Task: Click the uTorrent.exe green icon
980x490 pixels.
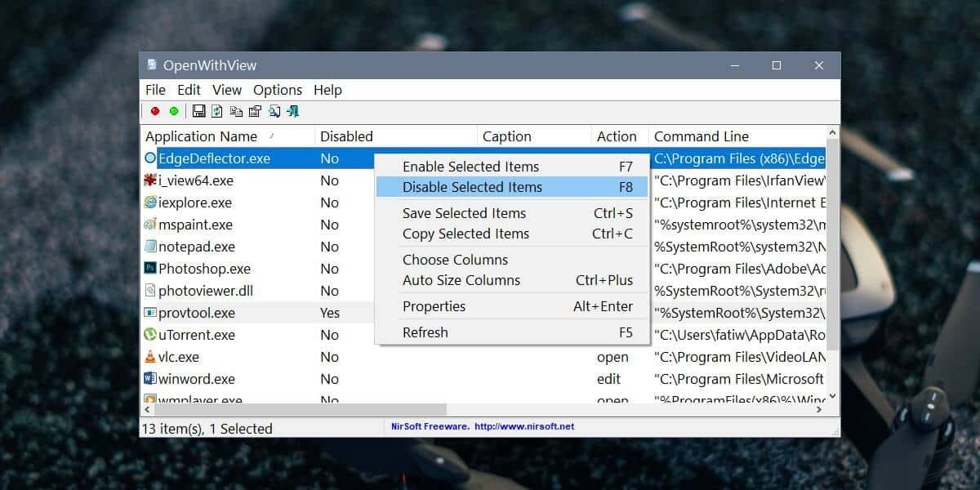Action: click(x=150, y=335)
